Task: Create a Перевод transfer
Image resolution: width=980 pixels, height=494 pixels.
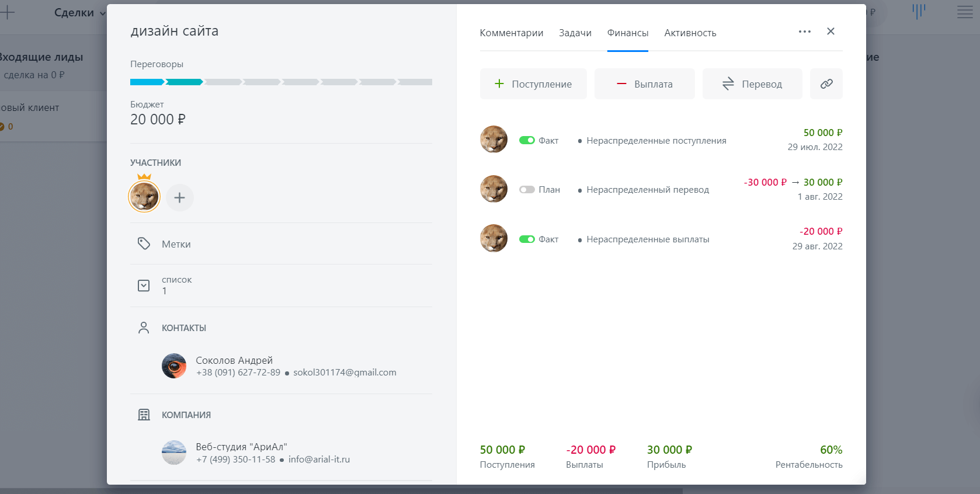Action: pos(752,84)
